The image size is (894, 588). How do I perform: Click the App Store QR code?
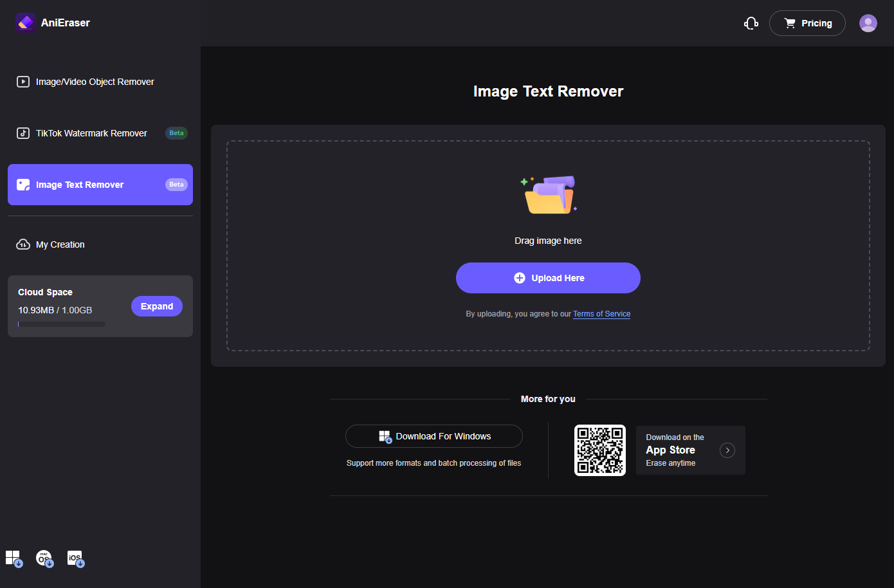[600, 450]
